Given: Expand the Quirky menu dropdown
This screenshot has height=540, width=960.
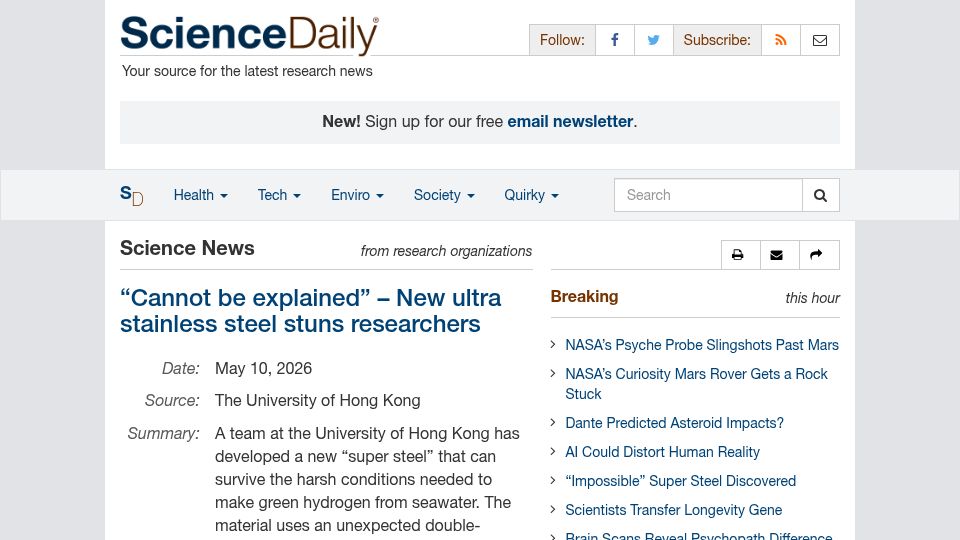Looking at the screenshot, I should (531, 195).
